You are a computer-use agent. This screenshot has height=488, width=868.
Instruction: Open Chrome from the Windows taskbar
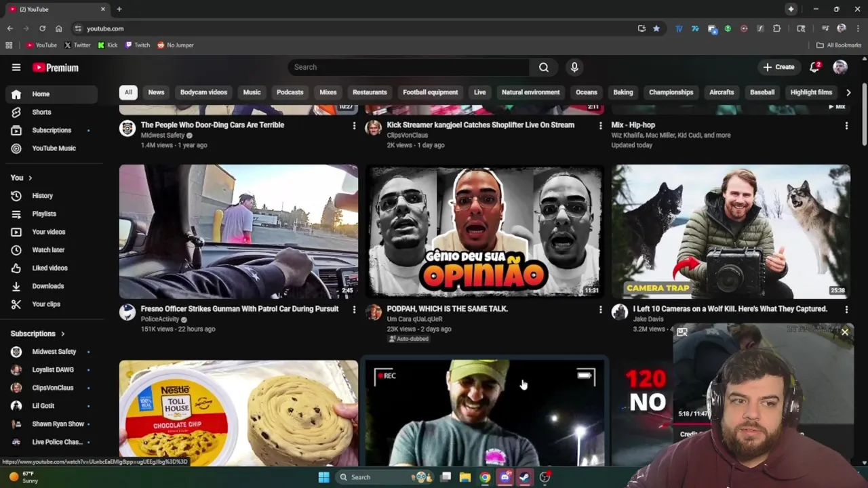(x=485, y=477)
